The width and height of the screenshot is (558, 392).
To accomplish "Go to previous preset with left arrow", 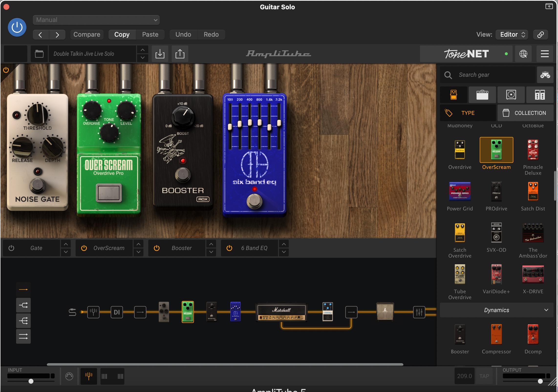I will point(41,35).
